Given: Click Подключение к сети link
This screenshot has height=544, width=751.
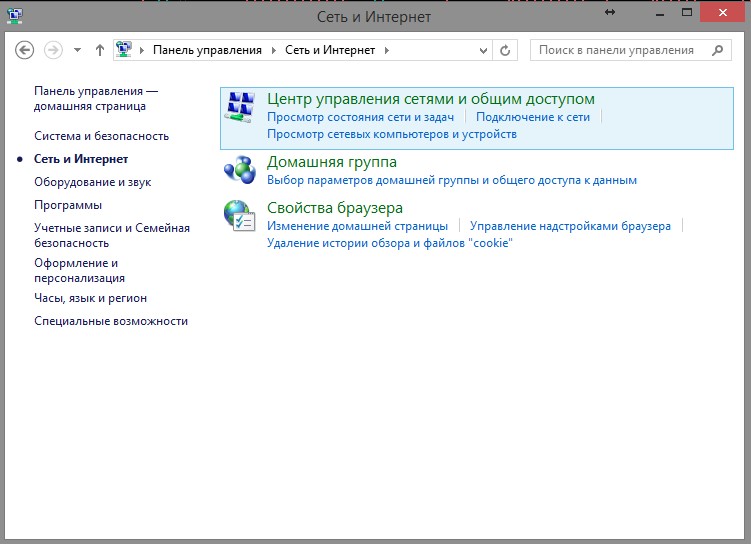Looking at the screenshot, I should (533, 117).
